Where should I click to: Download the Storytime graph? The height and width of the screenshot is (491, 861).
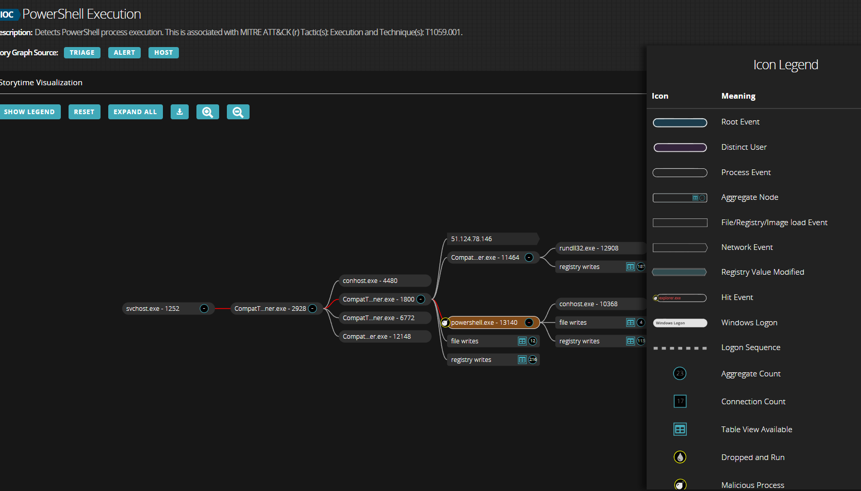[180, 111]
